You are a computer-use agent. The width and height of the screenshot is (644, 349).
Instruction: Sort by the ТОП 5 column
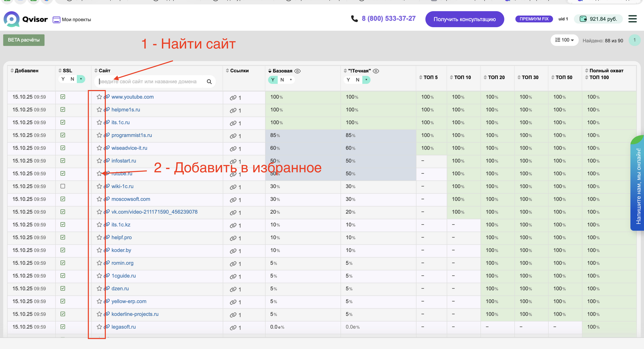(428, 77)
